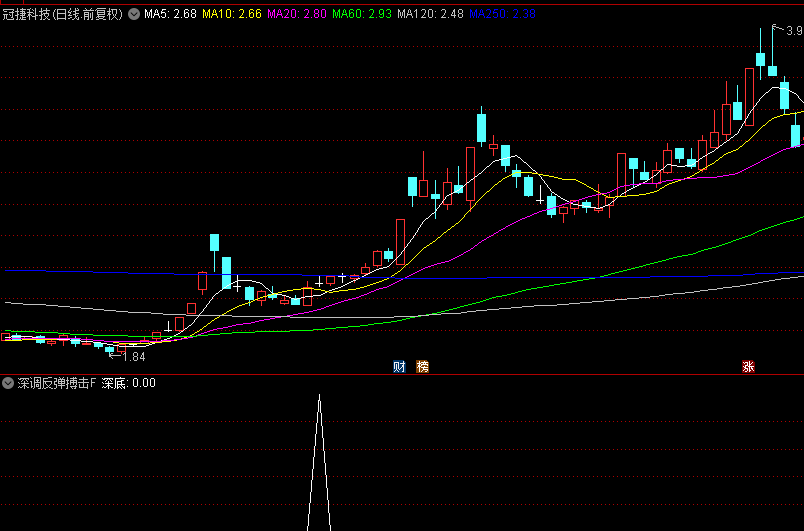Click the separator line between chart and indicator
The image size is (804, 531).
(x=402, y=375)
